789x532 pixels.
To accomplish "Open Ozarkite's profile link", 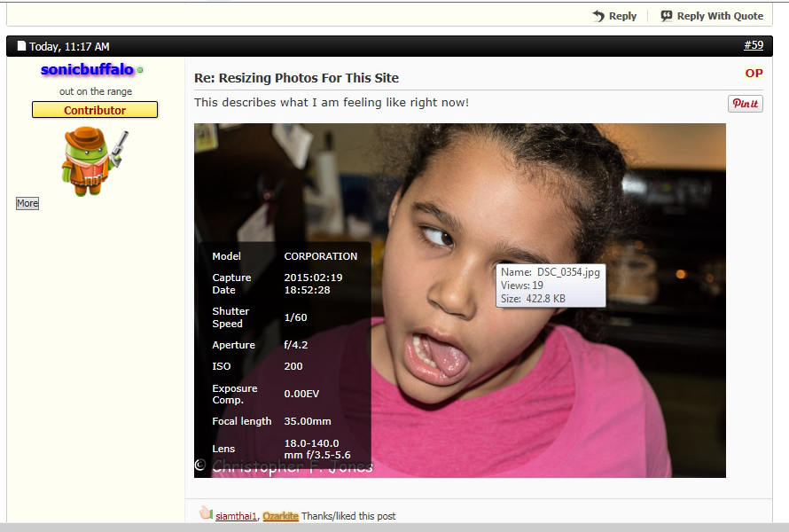I will point(280,516).
